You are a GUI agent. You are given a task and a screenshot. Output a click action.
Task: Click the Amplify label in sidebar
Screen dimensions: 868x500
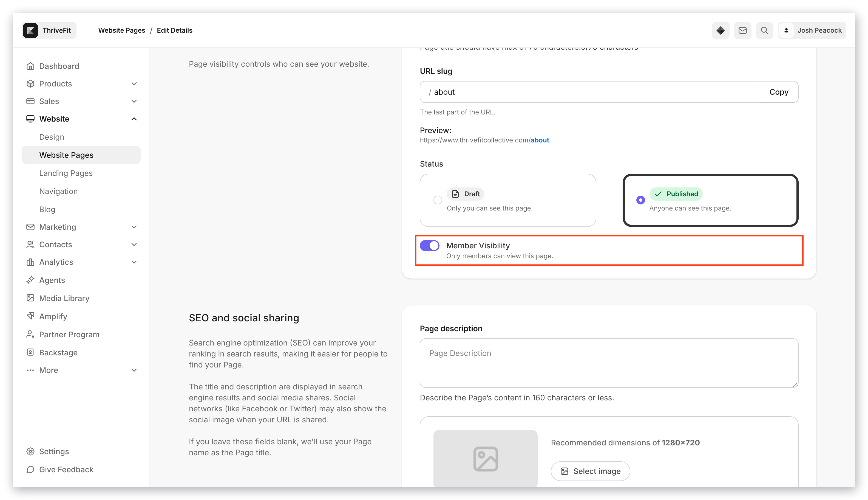point(53,316)
